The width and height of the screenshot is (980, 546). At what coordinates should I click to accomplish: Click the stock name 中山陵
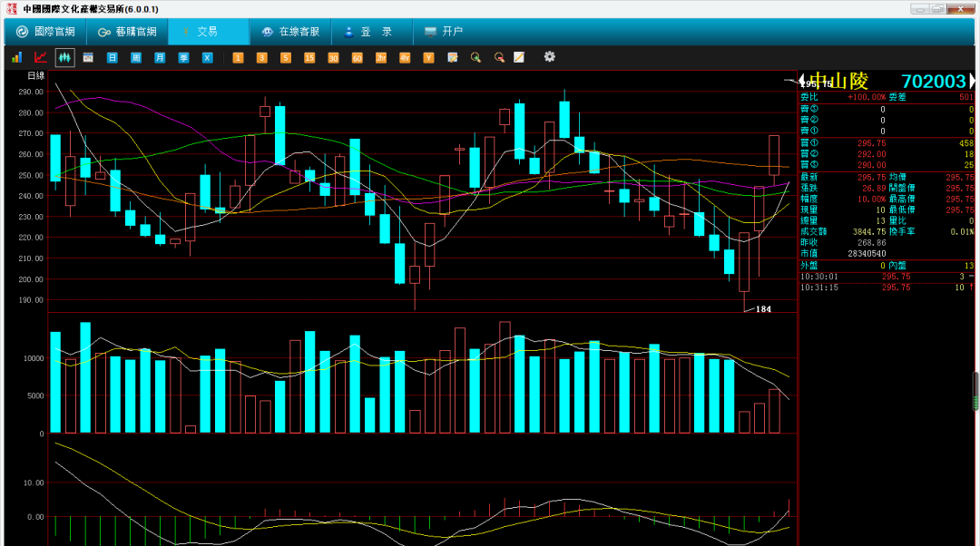click(838, 82)
